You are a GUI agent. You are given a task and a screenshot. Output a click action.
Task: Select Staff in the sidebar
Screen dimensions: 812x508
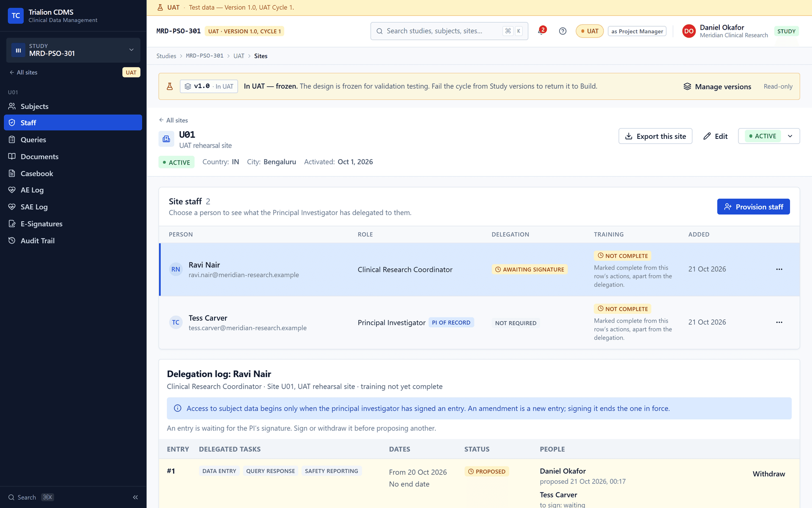coord(73,123)
